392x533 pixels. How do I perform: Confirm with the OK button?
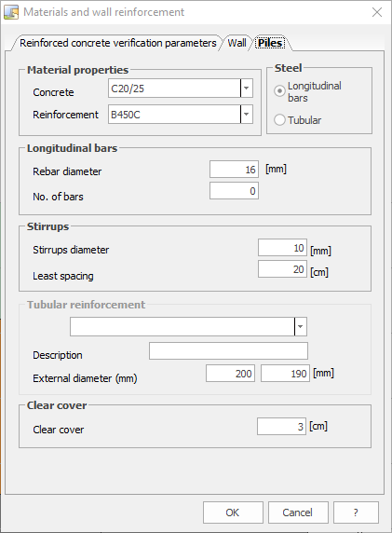click(233, 512)
